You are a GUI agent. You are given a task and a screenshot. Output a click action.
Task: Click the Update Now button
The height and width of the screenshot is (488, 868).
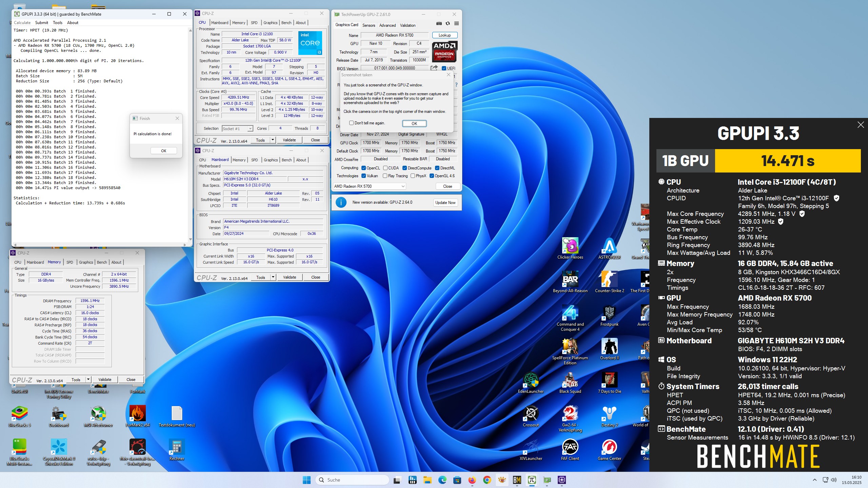pos(445,203)
